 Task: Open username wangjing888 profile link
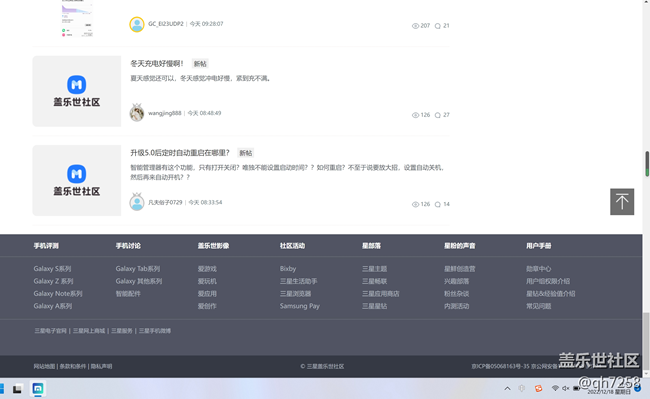[x=165, y=113]
